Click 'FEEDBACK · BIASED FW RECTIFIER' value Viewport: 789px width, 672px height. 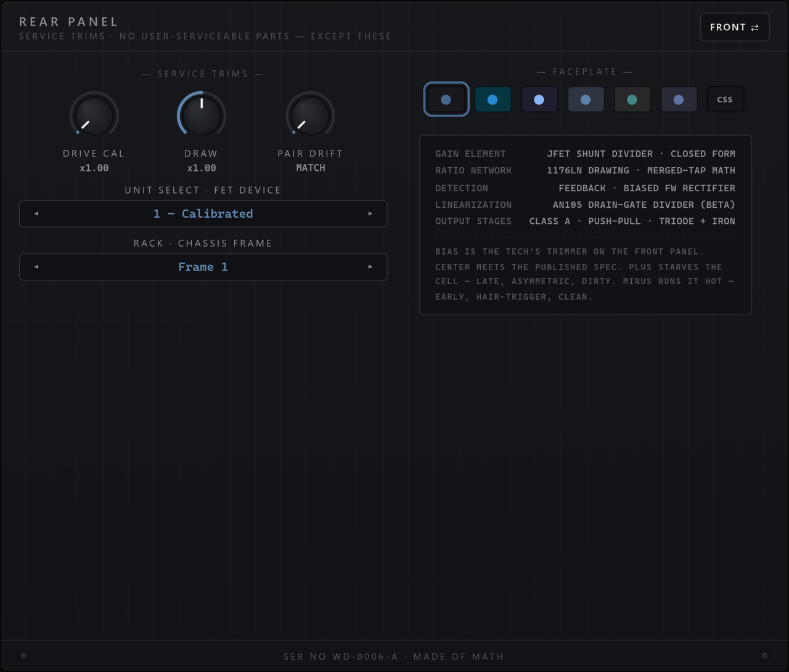pos(647,188)
